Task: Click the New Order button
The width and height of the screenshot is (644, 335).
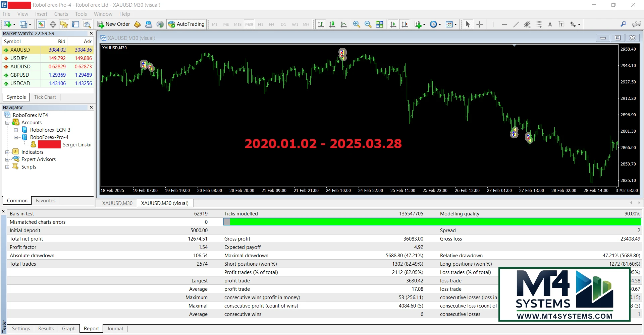Action: click(114, 24)
